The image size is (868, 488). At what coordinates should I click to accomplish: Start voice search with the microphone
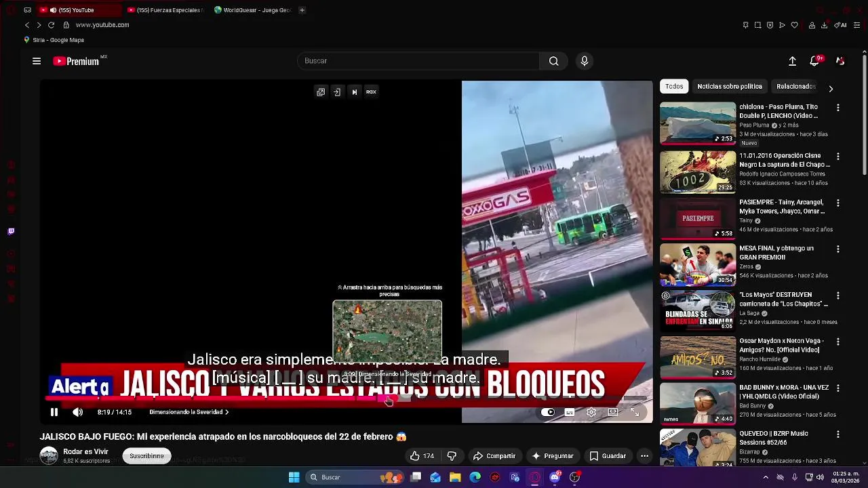(585, 61)
